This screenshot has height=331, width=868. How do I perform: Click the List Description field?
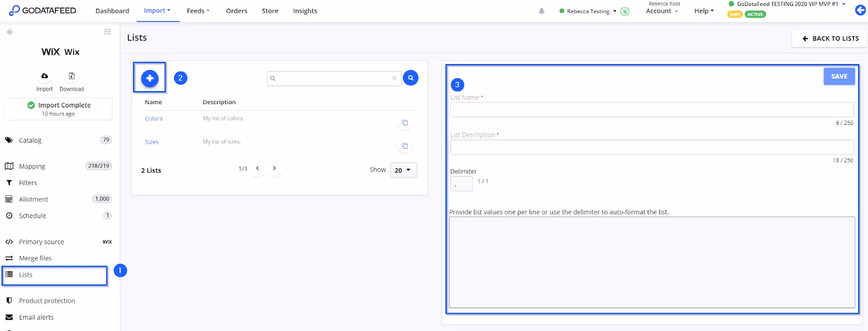(x=652, y=147)
